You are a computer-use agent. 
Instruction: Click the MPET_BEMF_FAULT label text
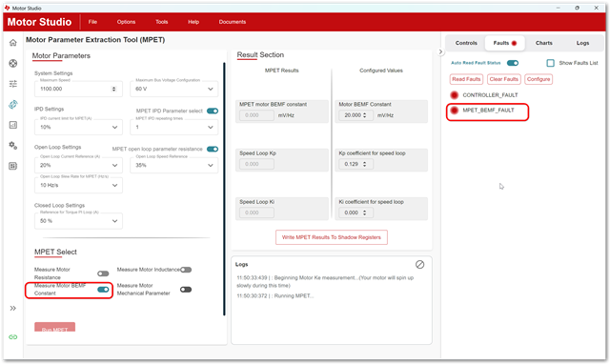(488, 110)
